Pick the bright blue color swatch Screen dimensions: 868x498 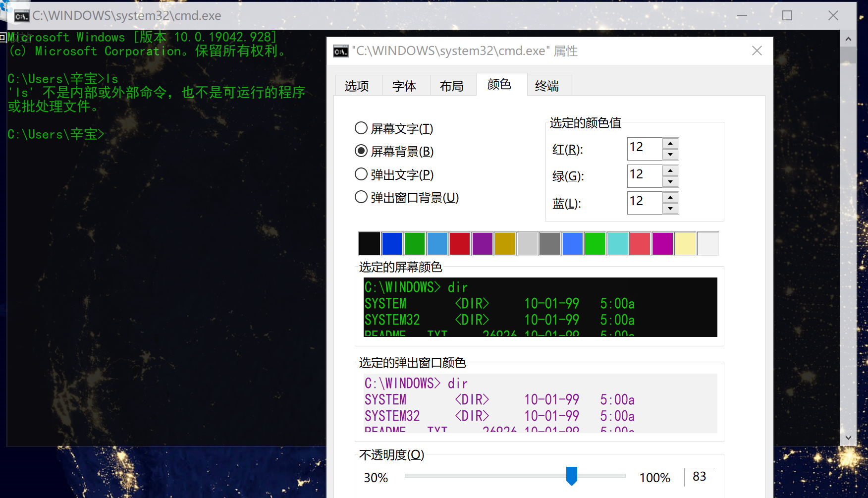[x=573, y=243]
